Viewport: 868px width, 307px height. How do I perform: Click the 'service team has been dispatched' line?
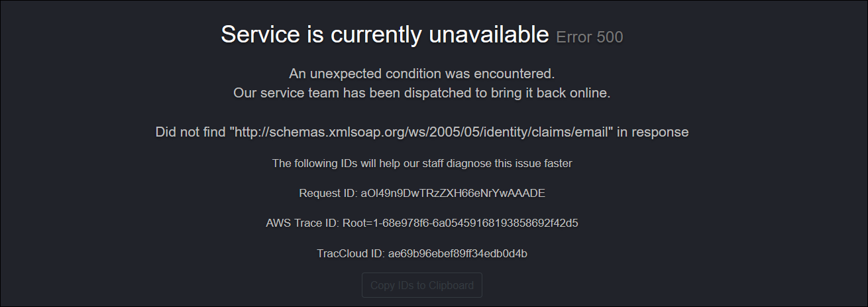click(x=421, y=93)
